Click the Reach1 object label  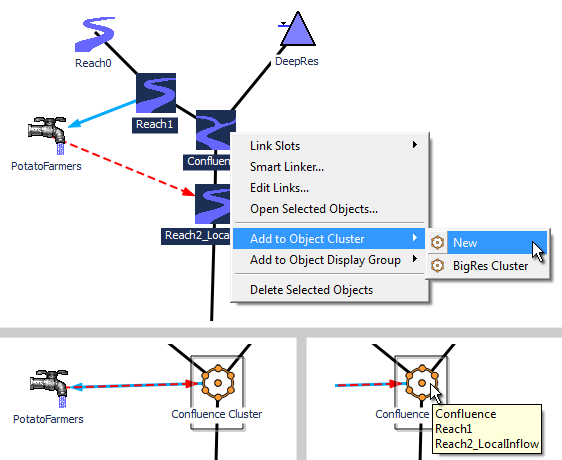154,124
